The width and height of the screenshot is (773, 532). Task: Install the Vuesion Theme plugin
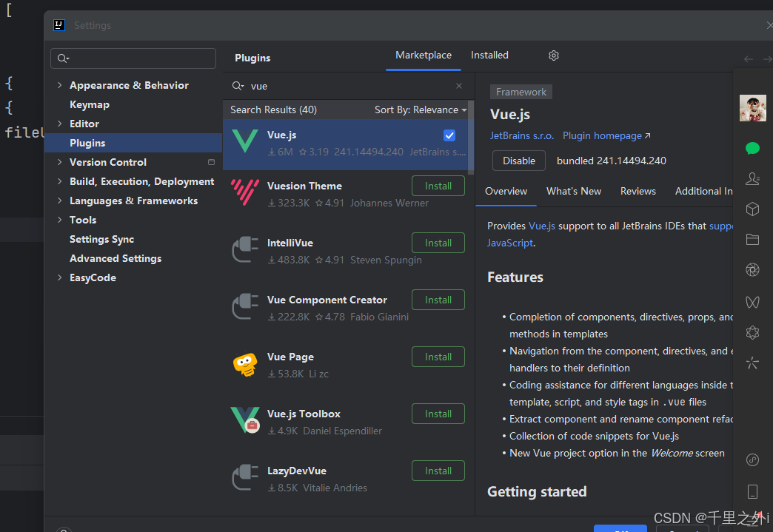438,186
